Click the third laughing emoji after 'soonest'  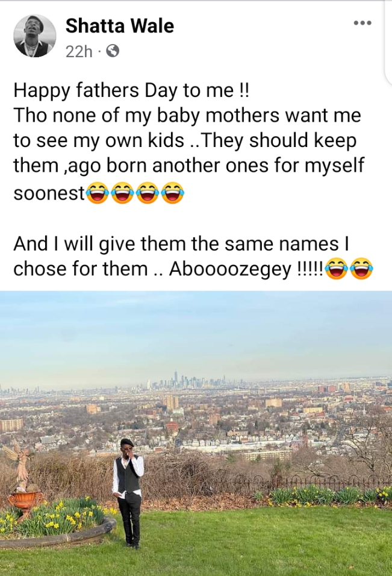click(x=148, y=192)
